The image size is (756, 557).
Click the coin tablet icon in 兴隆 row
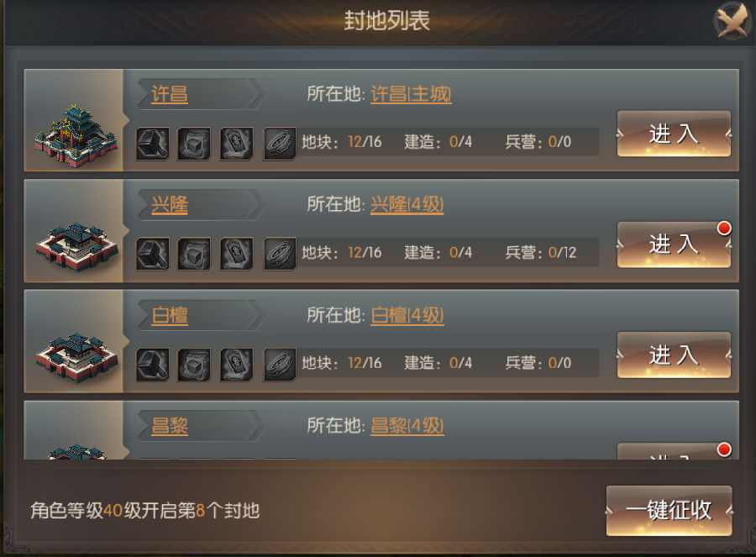pyautogui.click(x=236, y=255)
